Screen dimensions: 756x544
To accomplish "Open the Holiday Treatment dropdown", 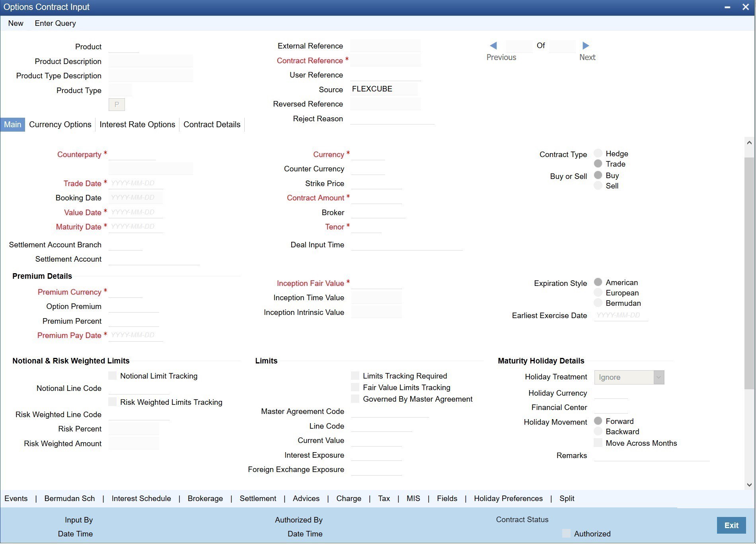I will (629, 377).
